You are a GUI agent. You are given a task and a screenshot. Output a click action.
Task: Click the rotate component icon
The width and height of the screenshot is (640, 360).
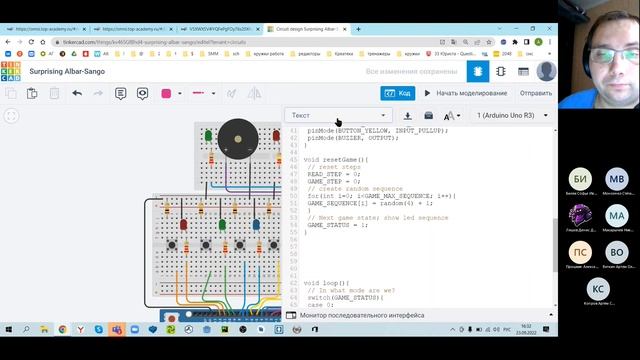pyautogui.click(x=231, y=93)
